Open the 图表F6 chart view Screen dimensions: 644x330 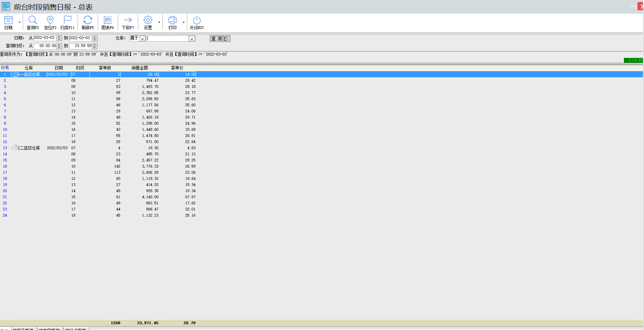pos(108,22)
